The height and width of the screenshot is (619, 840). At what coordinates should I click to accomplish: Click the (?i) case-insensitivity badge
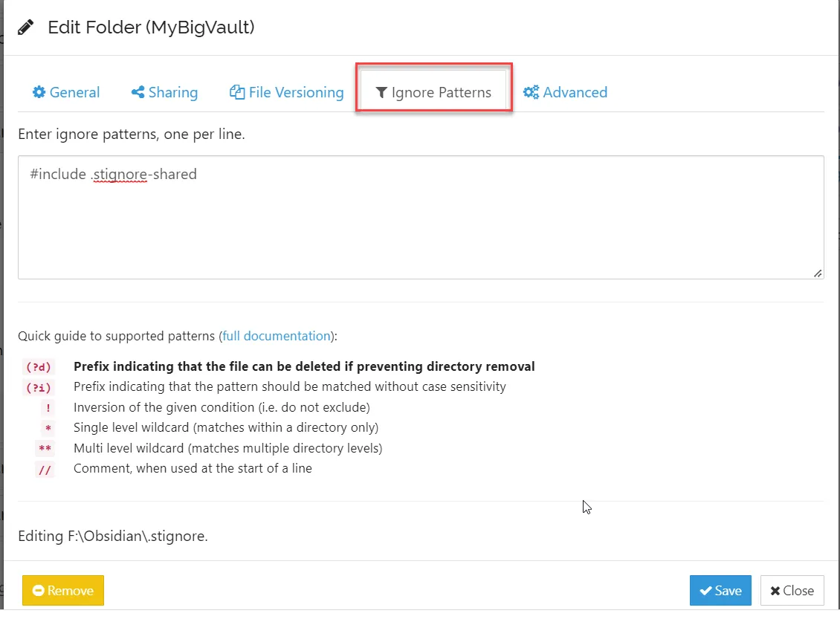point(39,387)
